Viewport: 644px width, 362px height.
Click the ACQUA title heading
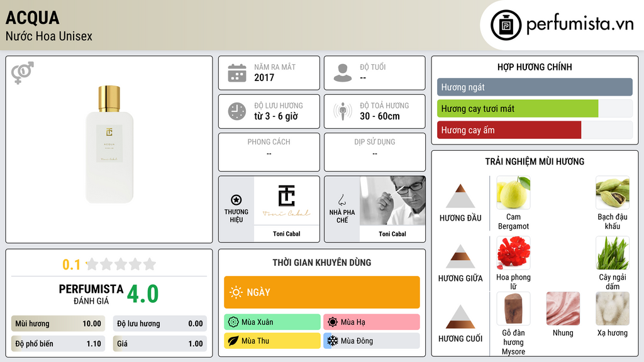point(33,18)
